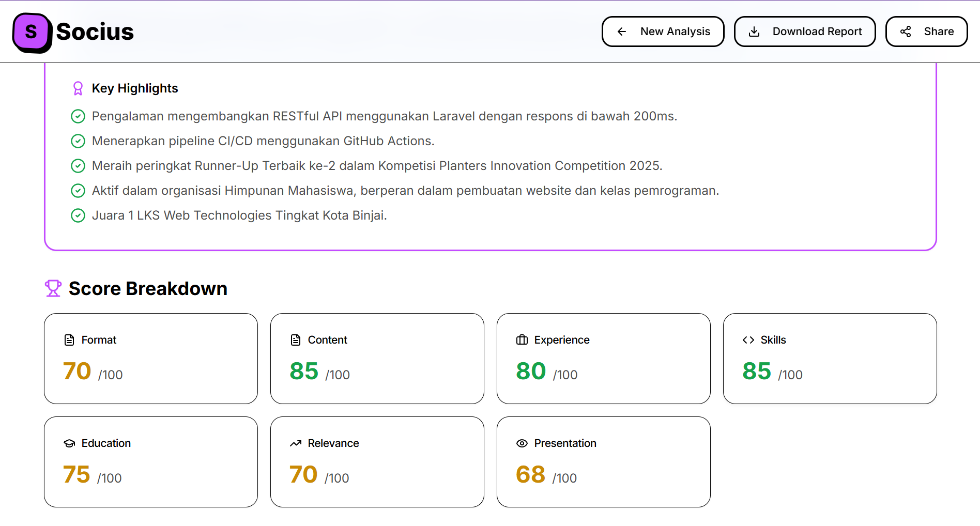
Task: Click check circle beside RESTful API highlight
Action: click(x=78, y=116)
